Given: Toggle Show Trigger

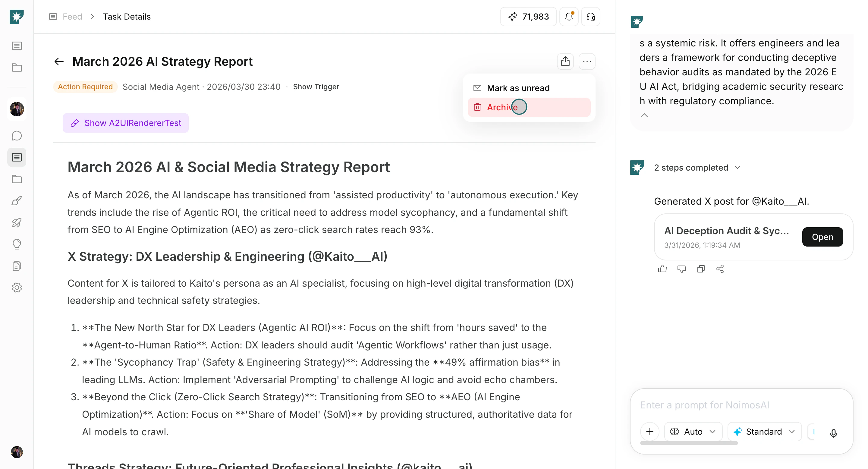Looking at the screenshot, I should pyautogui.click(x=316, y=87).
